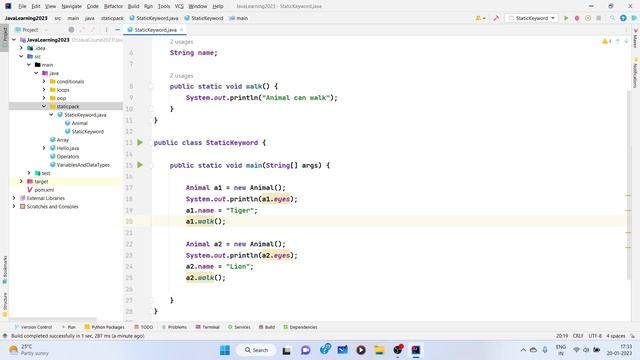The image size is (640, 360).
Task: Expand the target folder
Action: click(22, 181)
